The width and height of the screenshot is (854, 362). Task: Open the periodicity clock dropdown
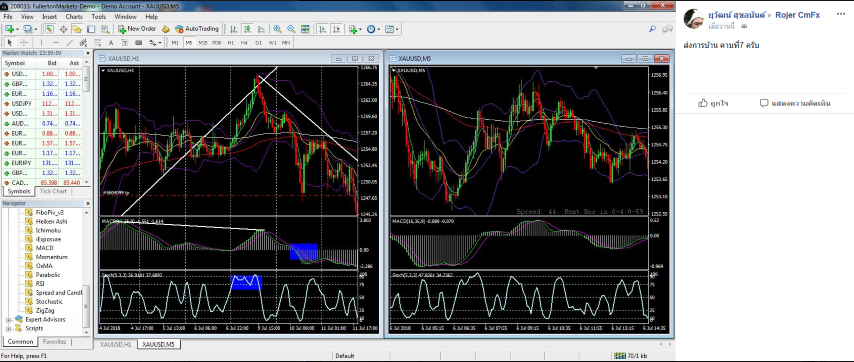pos(378,29)
